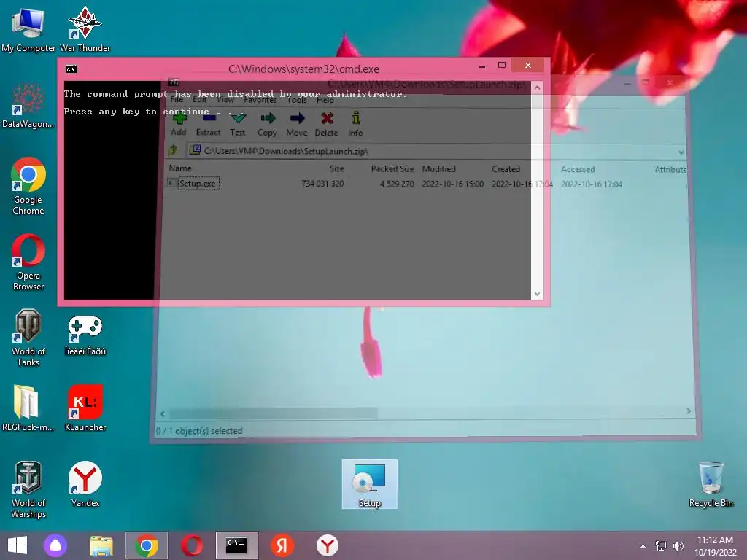The height and width of the screenshot is (560, 747).
Task: Switch to cmd window taskbar button
Action: pyautogui.click(x=237, y=545)
